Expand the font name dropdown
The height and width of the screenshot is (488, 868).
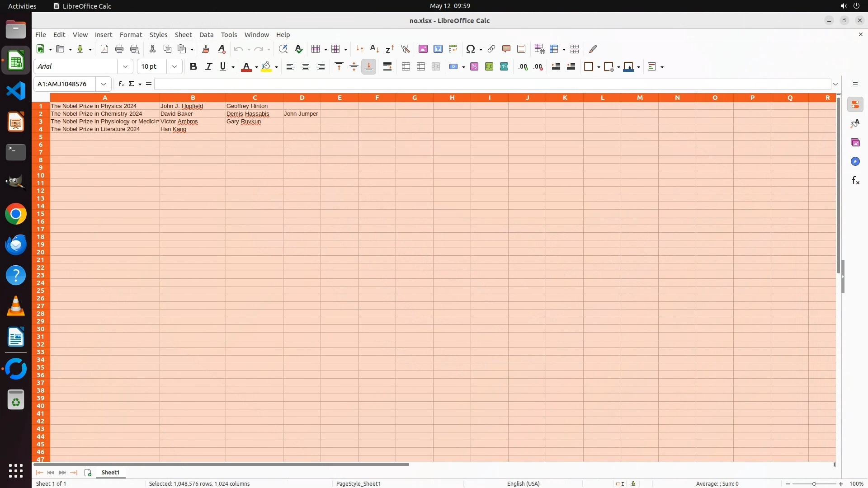tap(125, 67)
